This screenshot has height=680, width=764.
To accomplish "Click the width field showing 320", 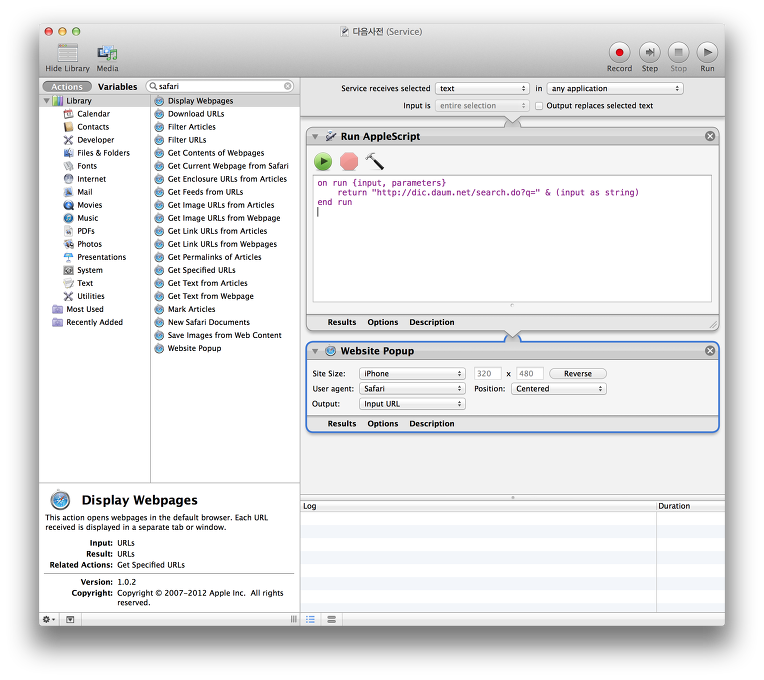I will 487,374.
